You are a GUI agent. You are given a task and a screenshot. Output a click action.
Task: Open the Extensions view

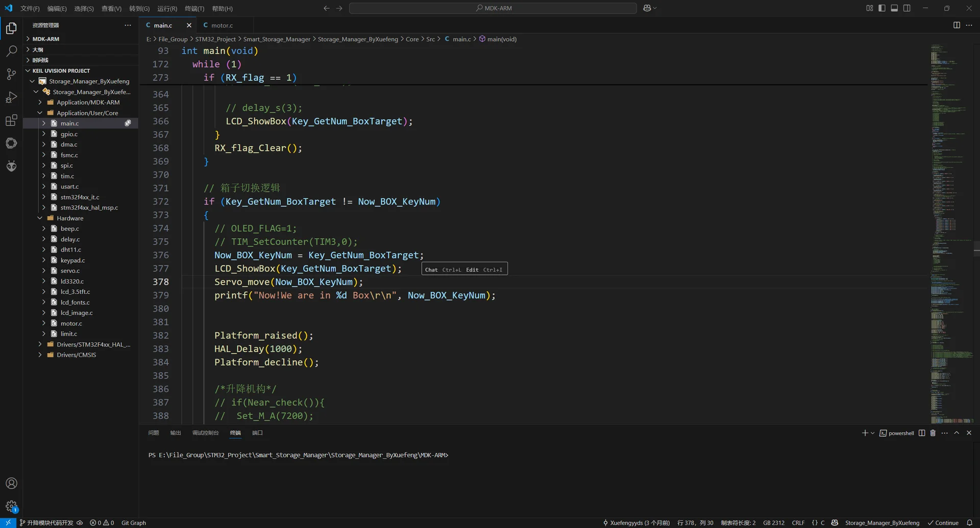pyautogui.click(x=11, y=120)
